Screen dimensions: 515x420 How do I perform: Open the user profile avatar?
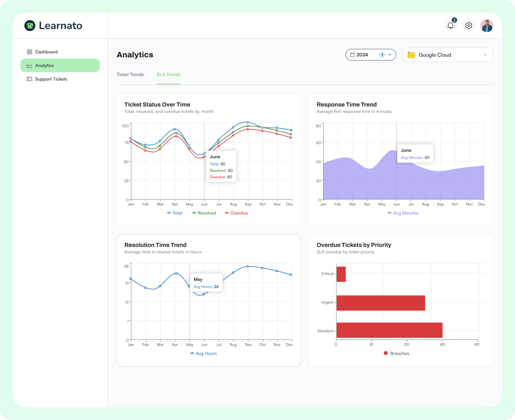tap(487, 25)
